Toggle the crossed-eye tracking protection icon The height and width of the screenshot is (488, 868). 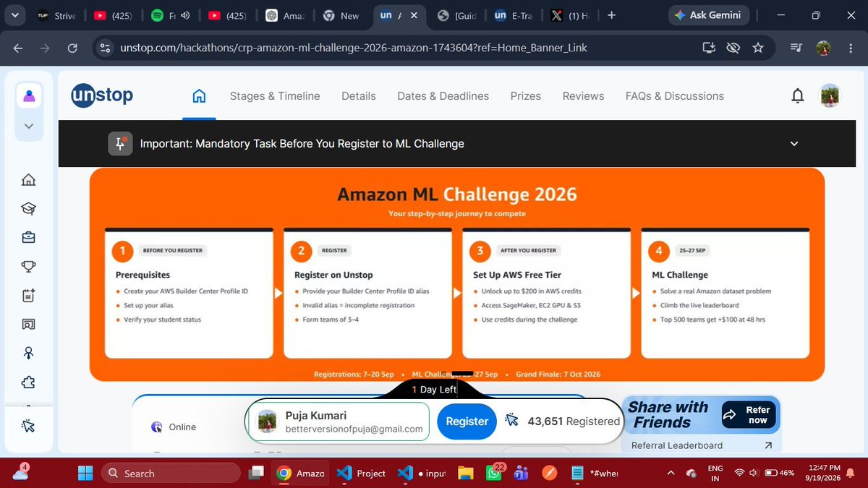pos(733,48)
